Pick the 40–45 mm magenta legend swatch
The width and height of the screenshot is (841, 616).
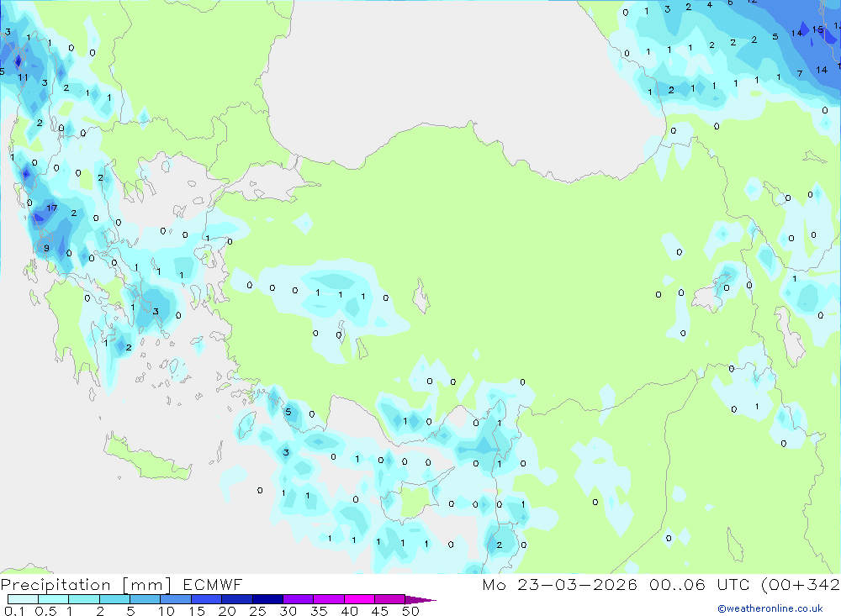(359, 599)
